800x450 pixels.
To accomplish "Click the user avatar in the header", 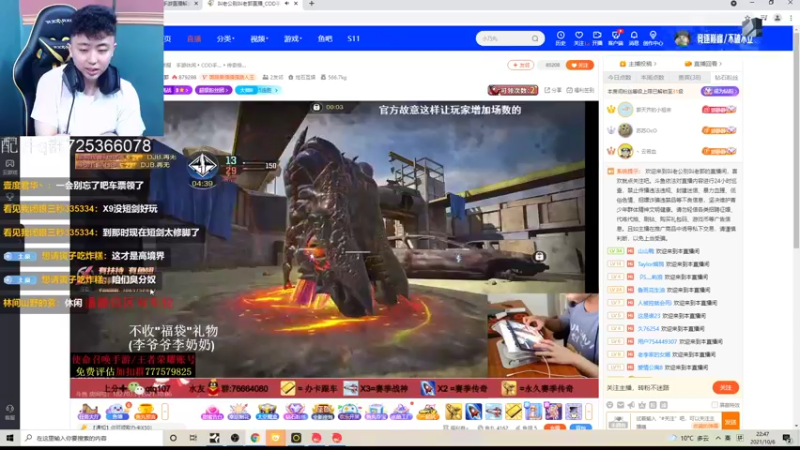I will tap(683, 38).
